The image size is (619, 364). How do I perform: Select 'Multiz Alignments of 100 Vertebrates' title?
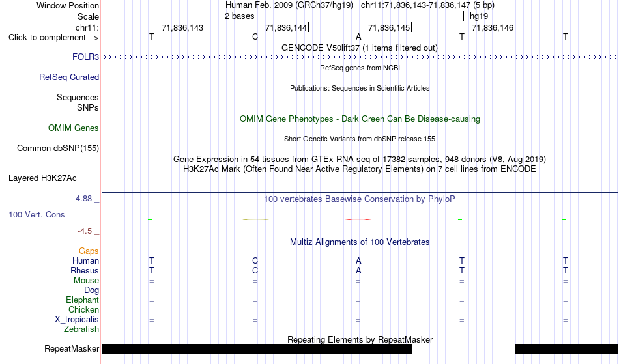pos(360,242)
